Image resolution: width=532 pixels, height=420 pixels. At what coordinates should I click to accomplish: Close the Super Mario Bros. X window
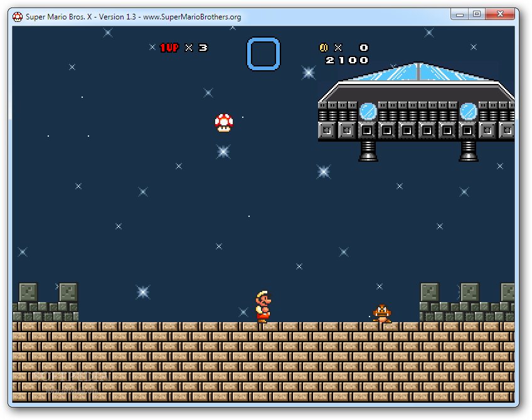(500, 14)
